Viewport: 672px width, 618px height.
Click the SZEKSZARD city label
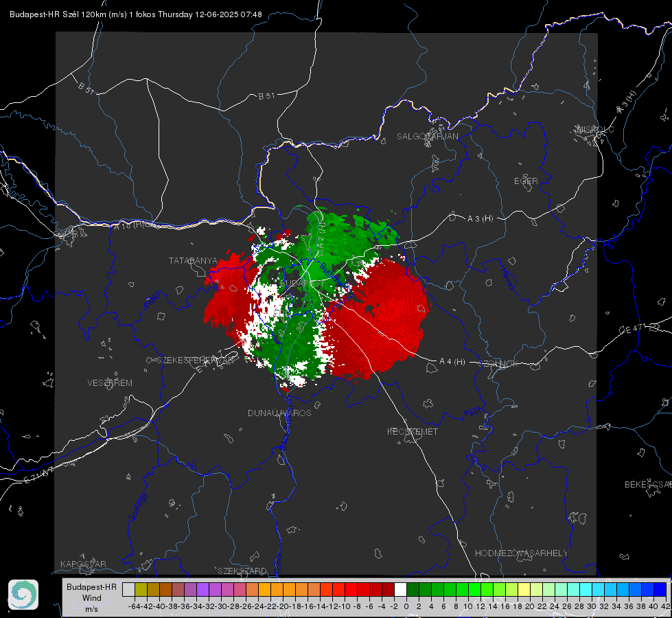(242, 571)
